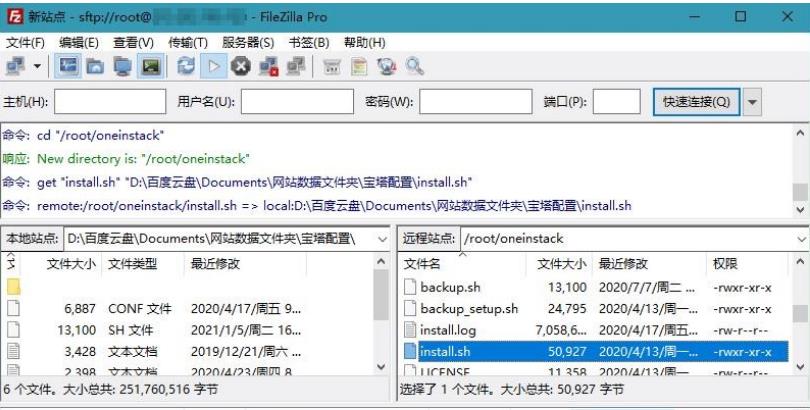Sort local files by 文件大小 column
The image size is (810, 410).
pos(71,264)
